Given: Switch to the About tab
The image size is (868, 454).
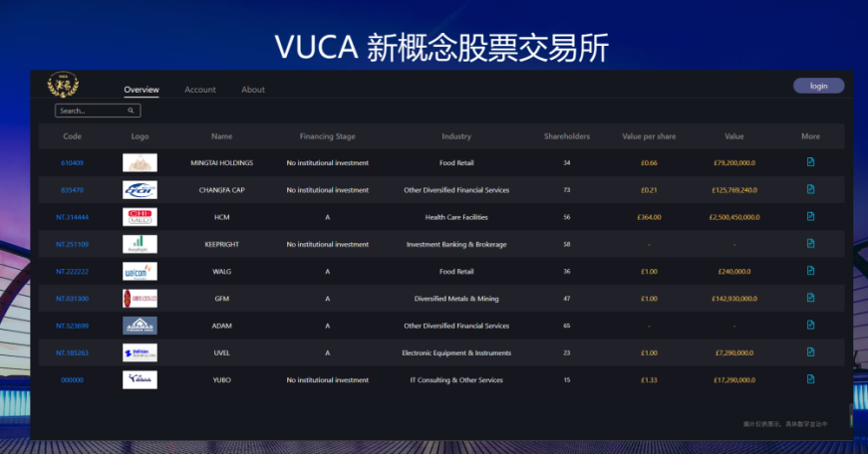Looking at the screenshot, I should click(253, 90).
